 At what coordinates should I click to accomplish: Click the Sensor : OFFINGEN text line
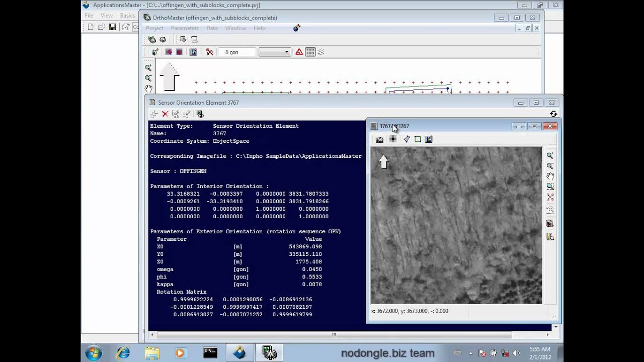click(x=178, y=171)
